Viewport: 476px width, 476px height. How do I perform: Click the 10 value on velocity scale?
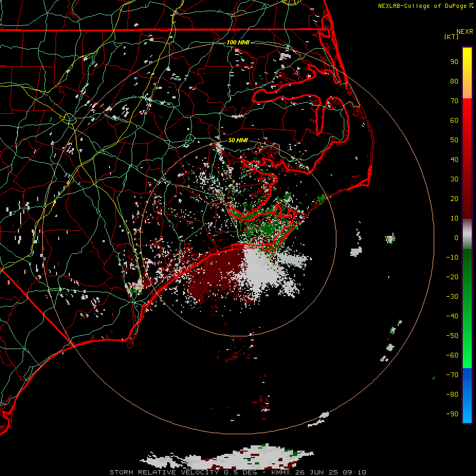click(454, 218)
